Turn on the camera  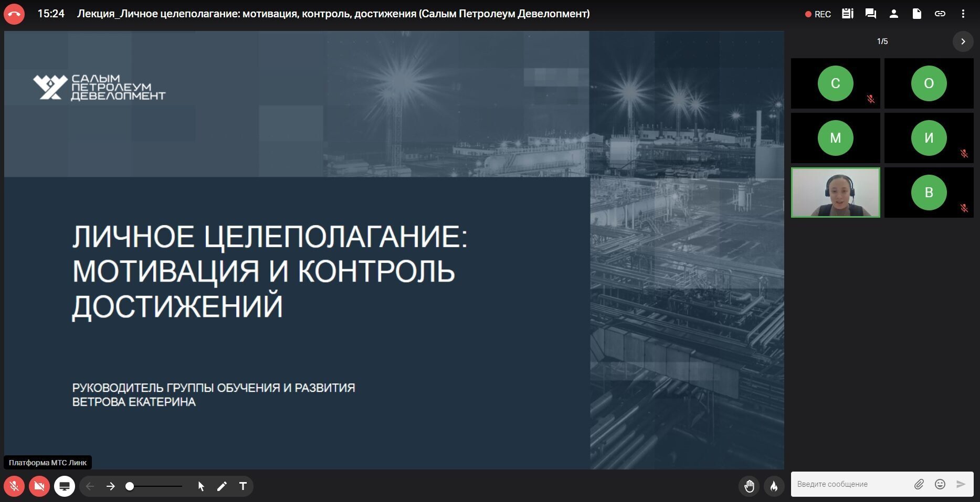(x=39, y=486)
